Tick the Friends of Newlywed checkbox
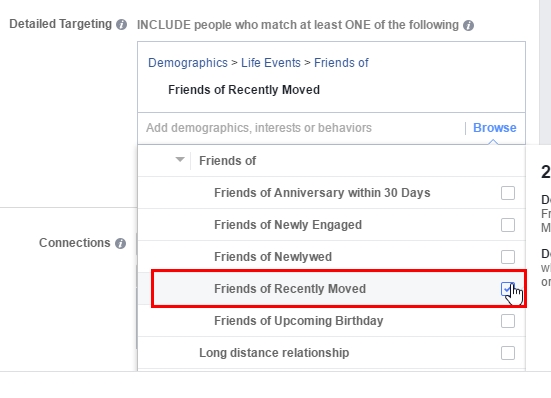 508,257
